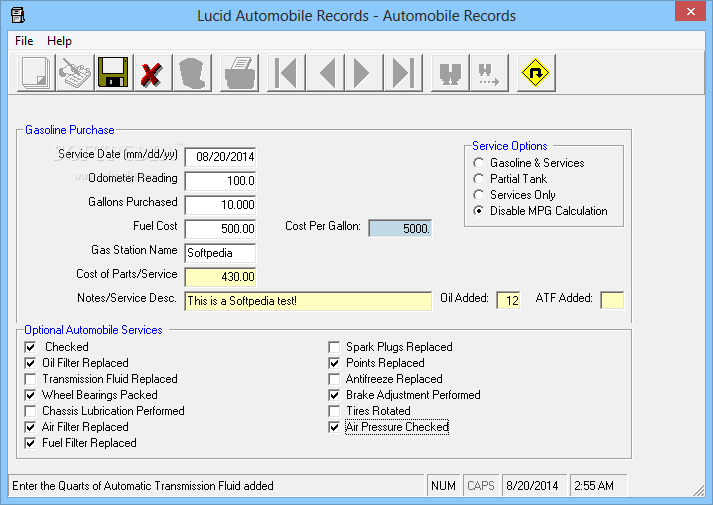713x505 pixels.
Task: Click the application icon in title bar
Action: pos(18,15)
